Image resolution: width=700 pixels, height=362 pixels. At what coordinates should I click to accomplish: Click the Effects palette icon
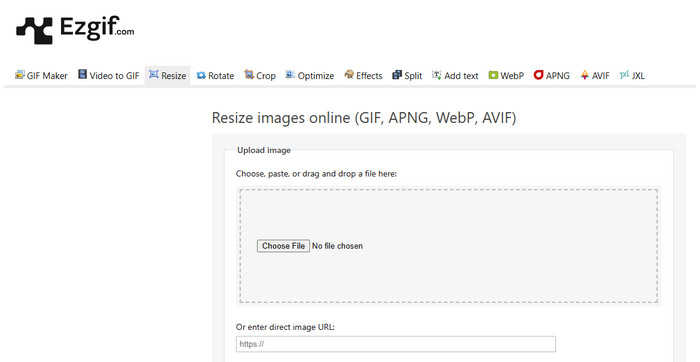(x=349, y=75)
